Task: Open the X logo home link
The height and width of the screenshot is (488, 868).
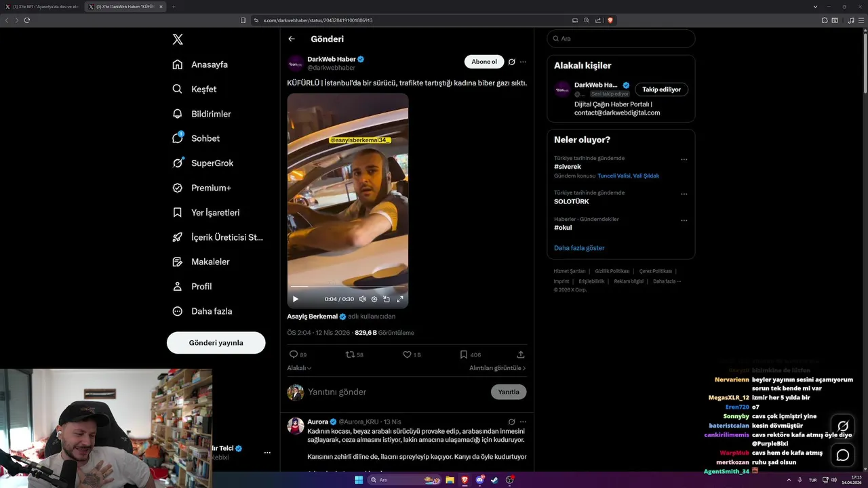Action: point(178,39)
